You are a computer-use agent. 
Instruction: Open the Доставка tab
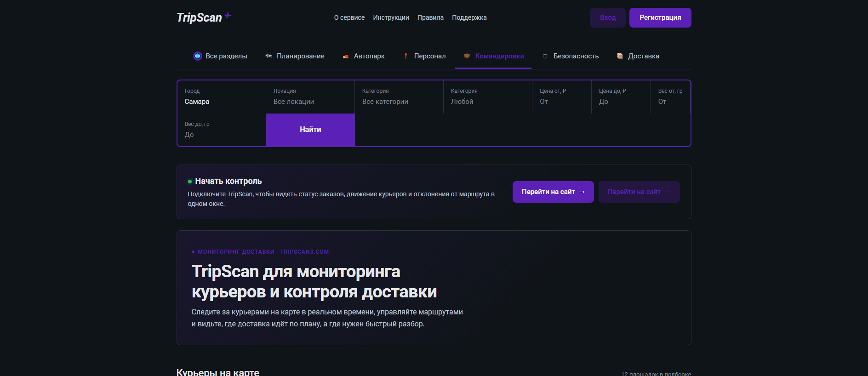tap(638, 56)
